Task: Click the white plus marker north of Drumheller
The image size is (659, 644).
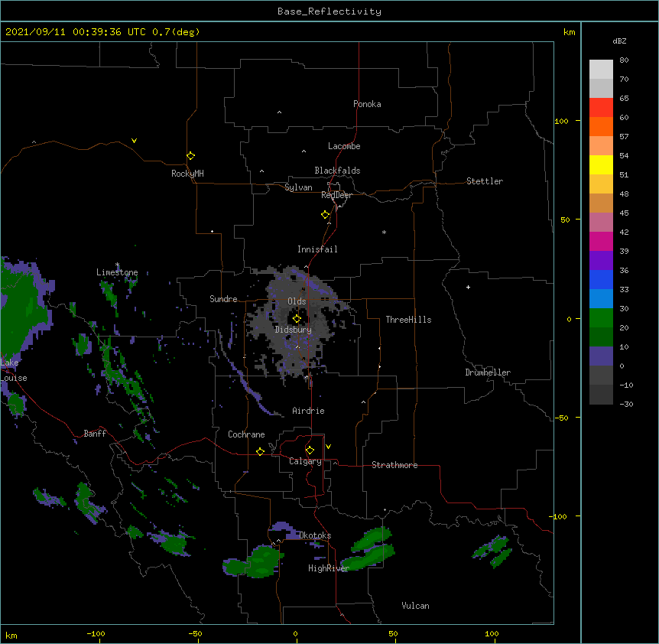Action: coord(468,287)
